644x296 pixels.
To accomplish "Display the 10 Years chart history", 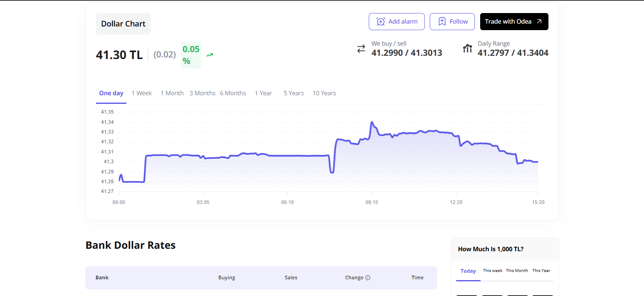I will 324,93.
